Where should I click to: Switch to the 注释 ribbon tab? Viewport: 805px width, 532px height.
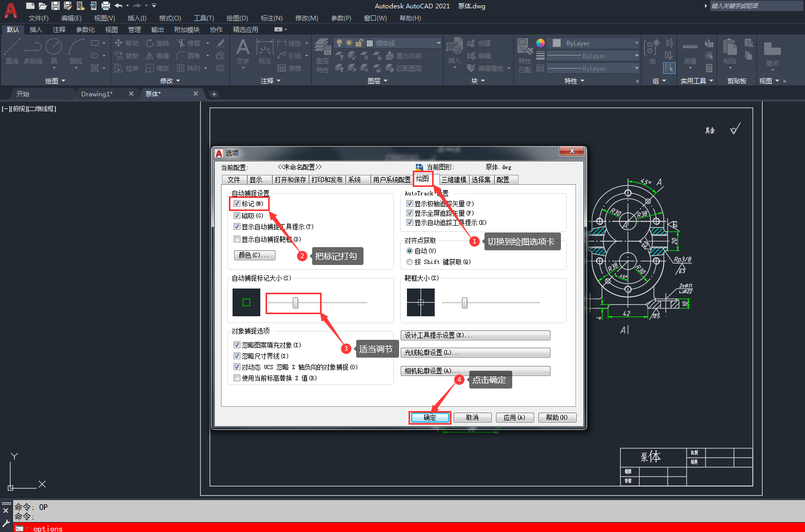(59, 30)
